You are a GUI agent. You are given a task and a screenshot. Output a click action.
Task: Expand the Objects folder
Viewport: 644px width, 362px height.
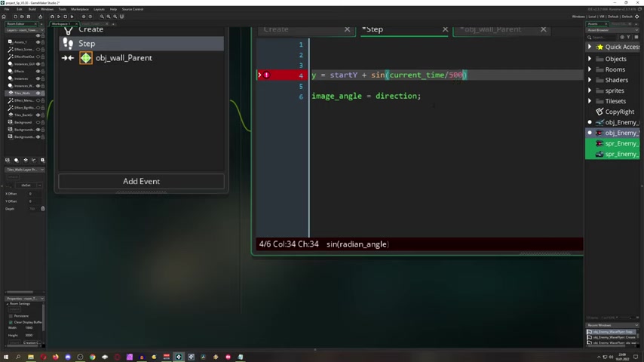(590, 59)
